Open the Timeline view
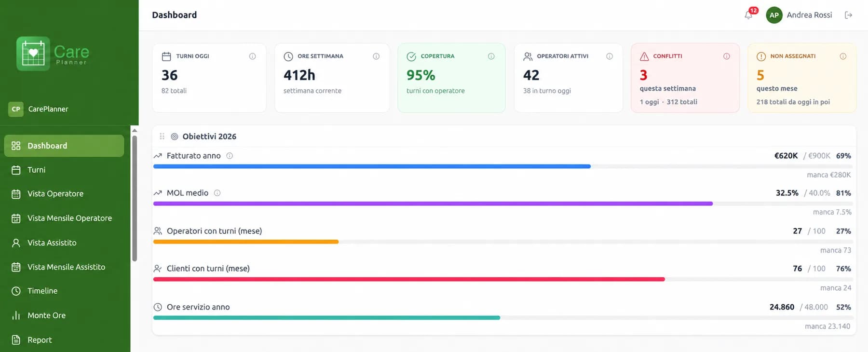Image resolution: width=868 pixels, height=352 pixels. 64,291
